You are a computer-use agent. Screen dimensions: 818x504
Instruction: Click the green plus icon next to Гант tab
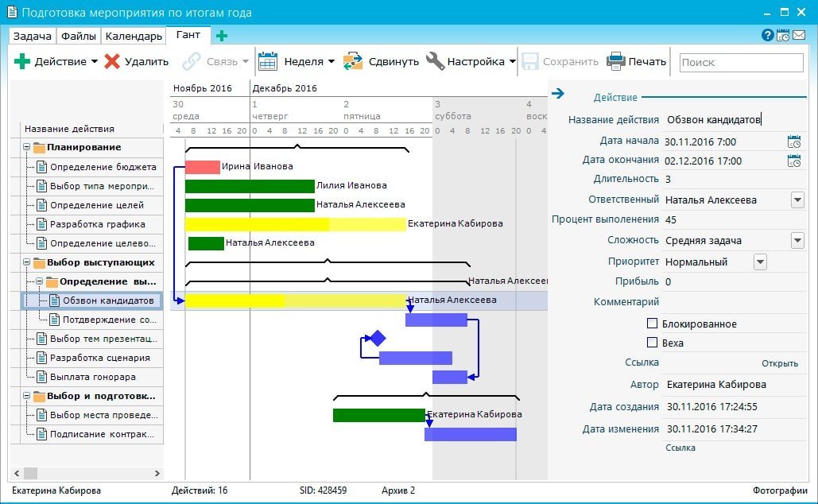pyautogui.click(x=220, y=35)
